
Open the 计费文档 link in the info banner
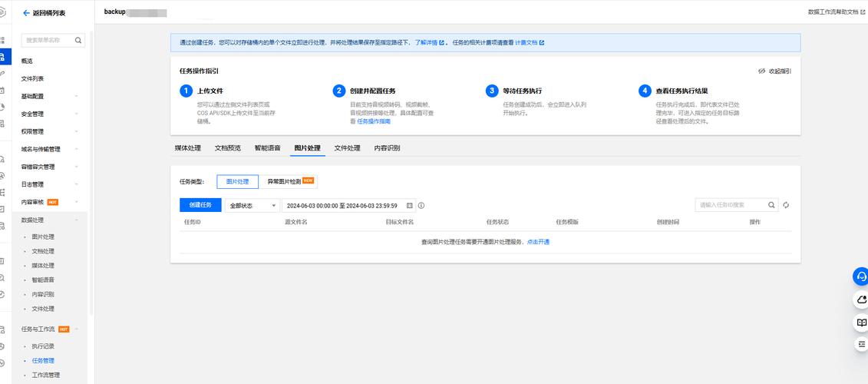coord(526,43)
